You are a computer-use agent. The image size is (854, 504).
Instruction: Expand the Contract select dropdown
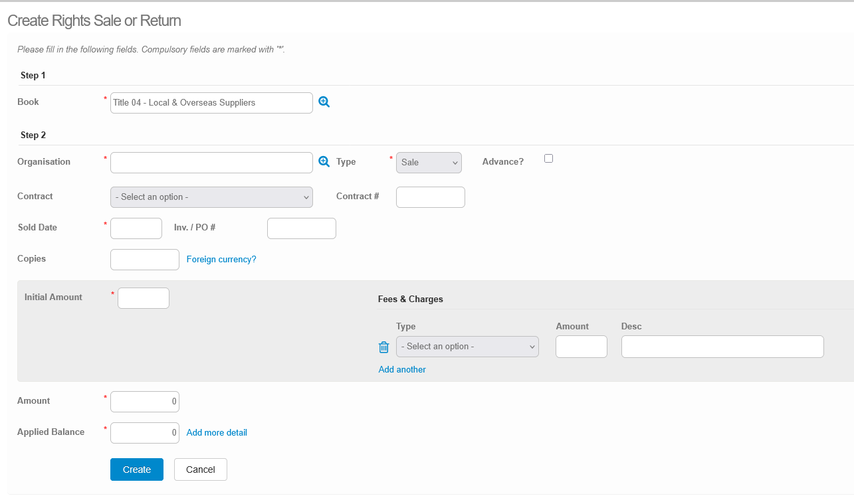211,197
